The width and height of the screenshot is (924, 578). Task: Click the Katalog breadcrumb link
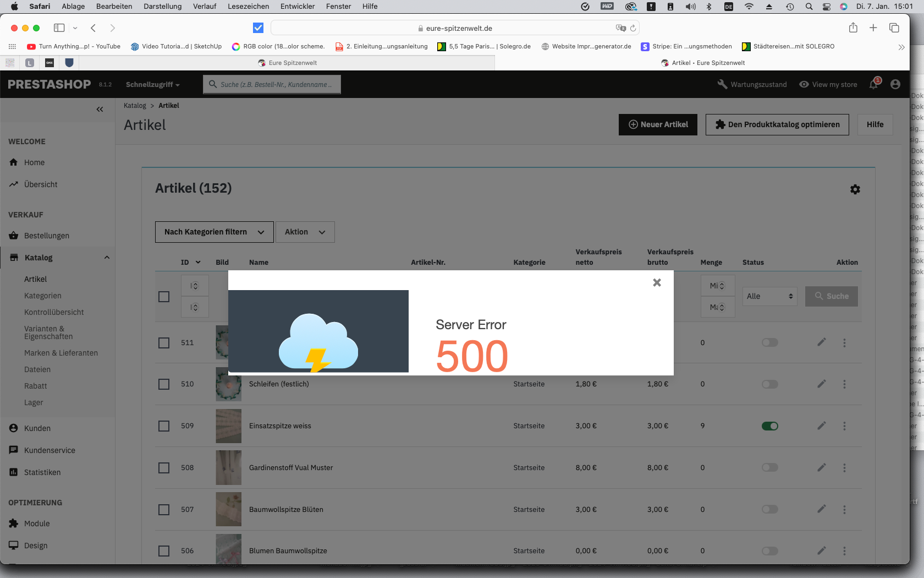coord(135,106)
